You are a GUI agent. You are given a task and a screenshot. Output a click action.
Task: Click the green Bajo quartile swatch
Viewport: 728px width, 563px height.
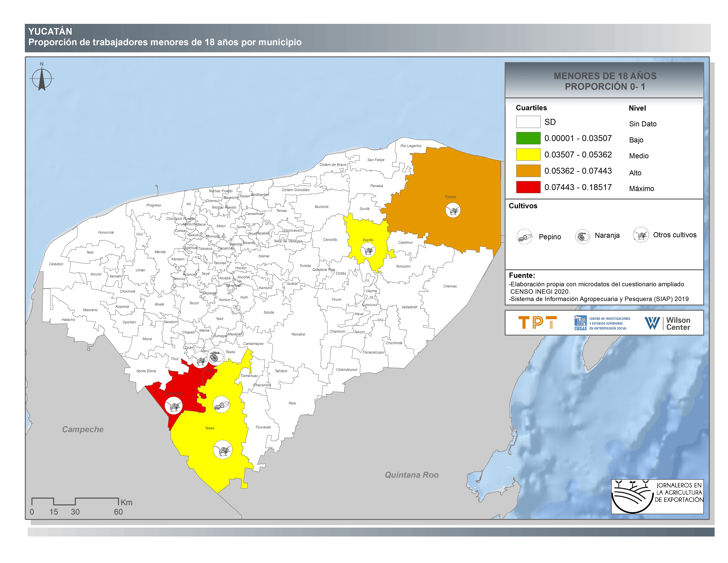(528, 138)
